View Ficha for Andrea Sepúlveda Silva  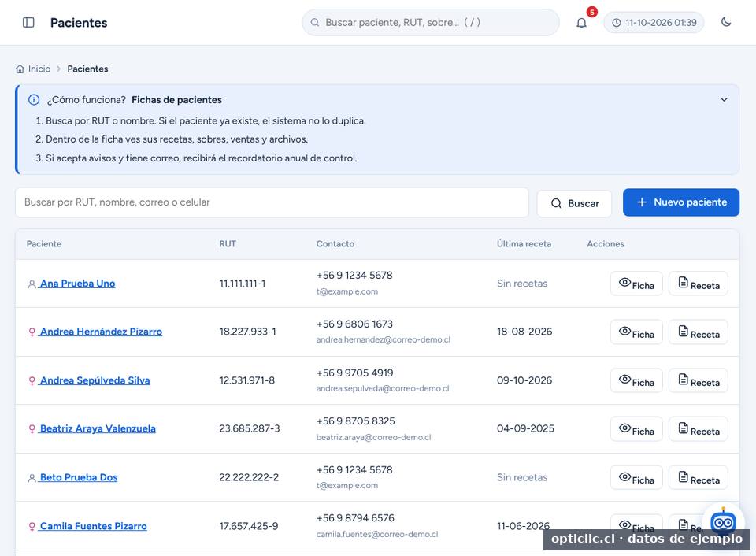point(636,380)
